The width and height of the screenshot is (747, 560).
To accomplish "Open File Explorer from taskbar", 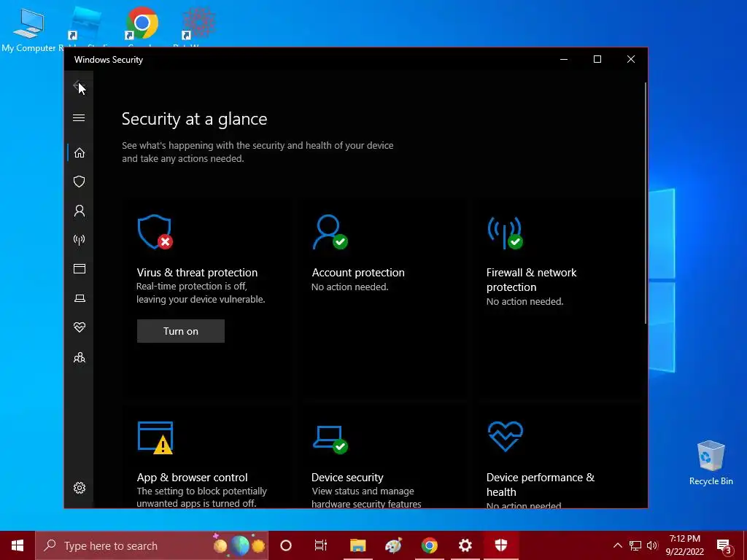I will click(x=357, y=545).
